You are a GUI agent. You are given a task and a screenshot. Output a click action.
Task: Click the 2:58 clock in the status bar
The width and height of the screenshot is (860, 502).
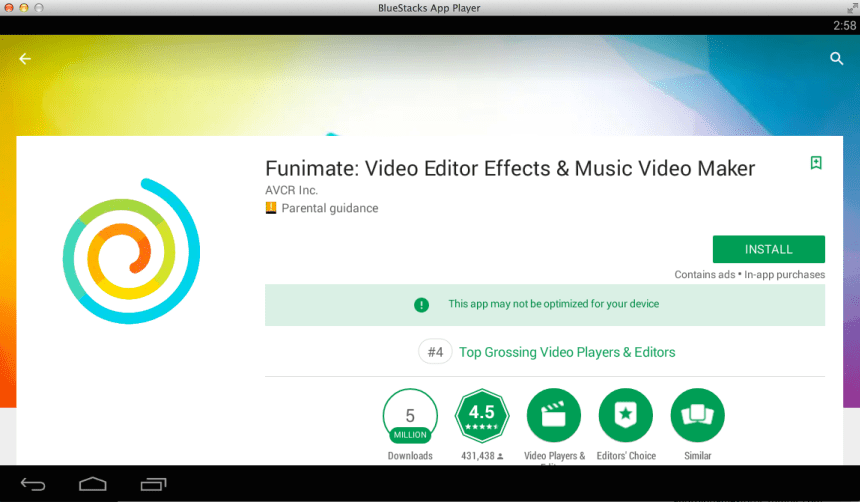tap(844, 26)
